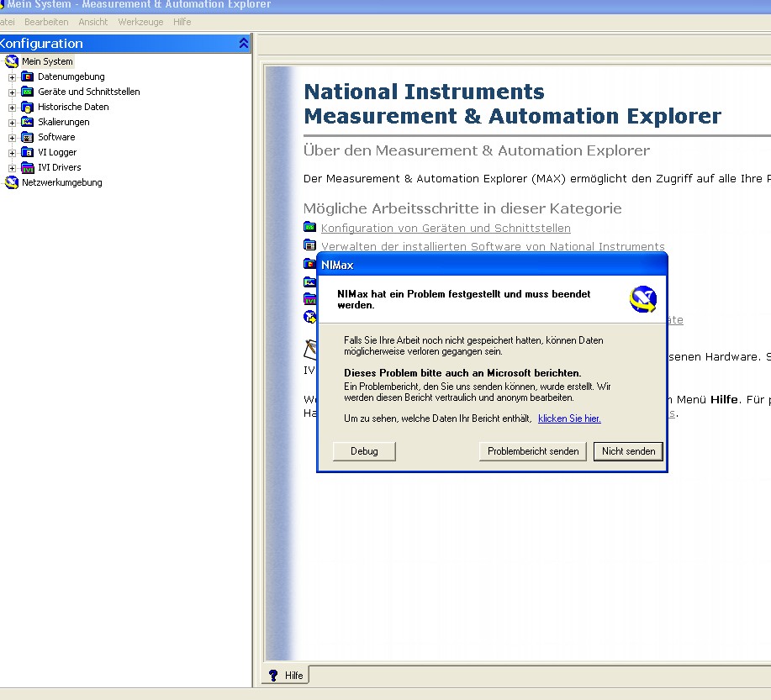Image resolution: width=771 pixels, height=700 pixels.
Task: Click heading 'Mögliche Arbeitsschritte in dieser Kategorie'
Action: coord(462,208)
